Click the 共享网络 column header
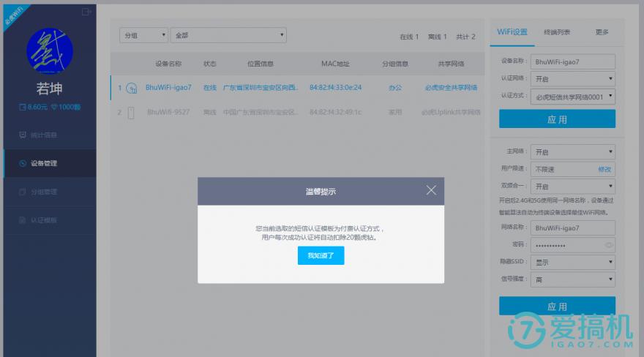This screenshot has height=357, width=644. 451,64
